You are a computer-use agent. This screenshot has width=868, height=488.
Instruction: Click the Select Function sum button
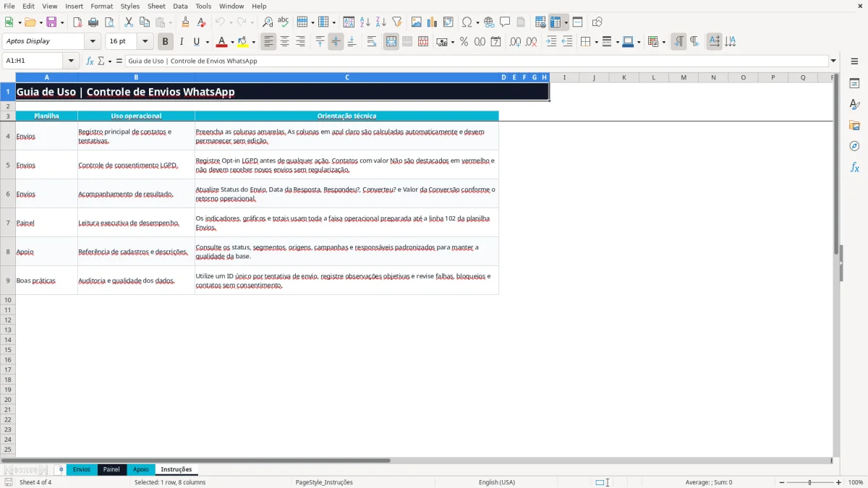pyautogui.click(x=101, y=61)
